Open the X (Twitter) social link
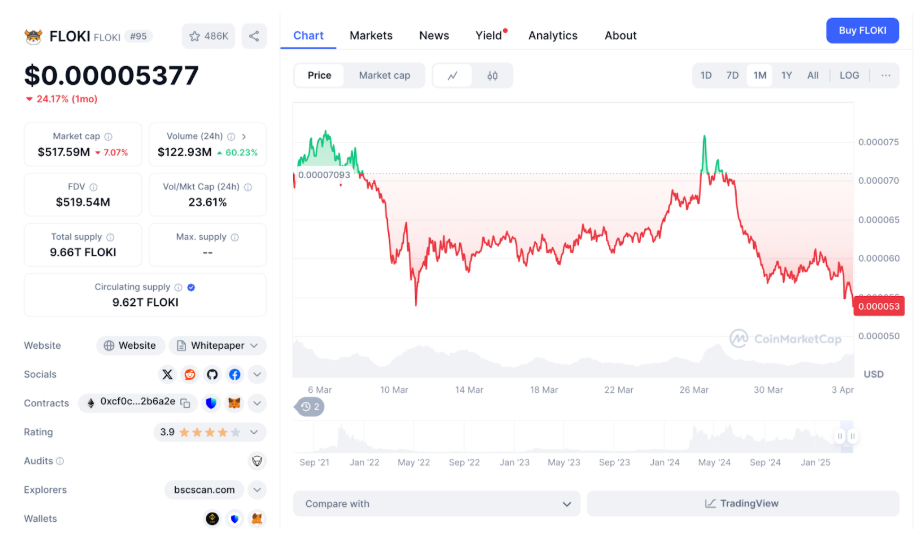 click(x=168, y=374)
